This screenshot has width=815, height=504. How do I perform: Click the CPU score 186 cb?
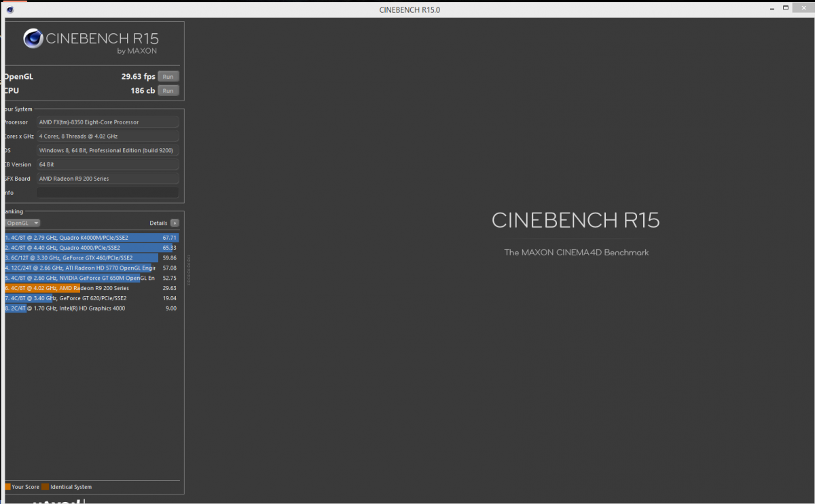coord(143,90)
